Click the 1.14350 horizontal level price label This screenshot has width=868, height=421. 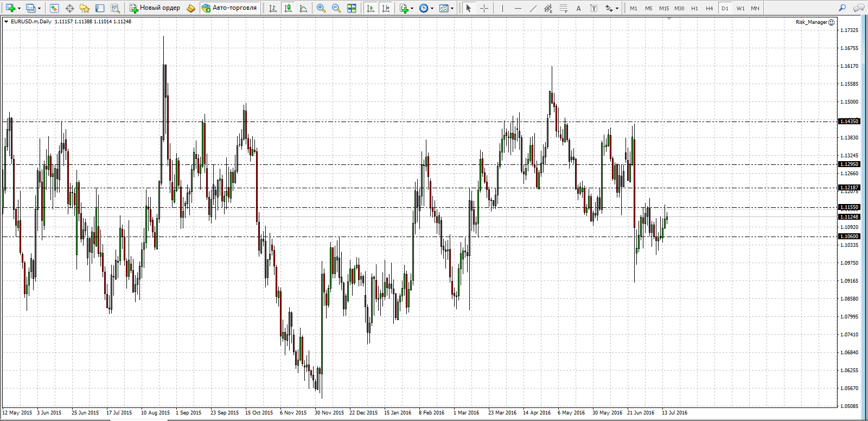849,122
